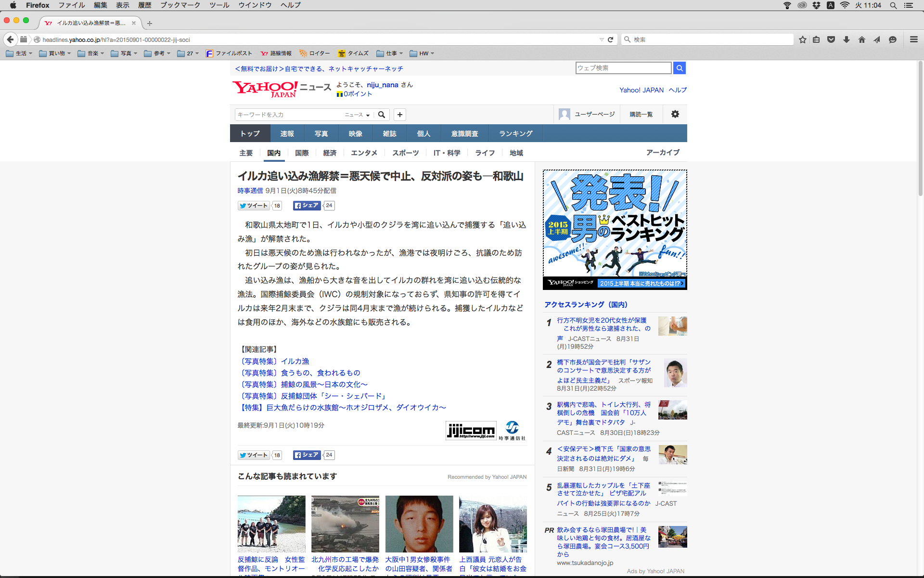
Task: Click the top Tweet button under the headline
Action: click(x=254, y=206)
